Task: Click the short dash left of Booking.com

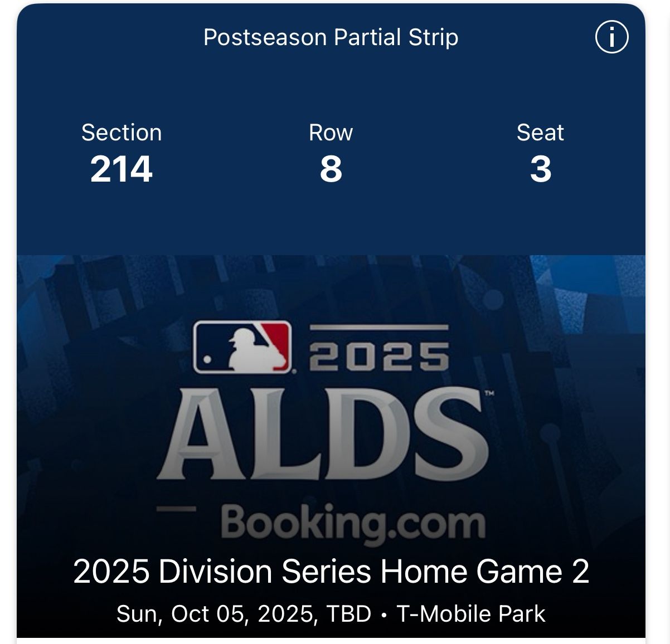Action: [x=176, y=508]
